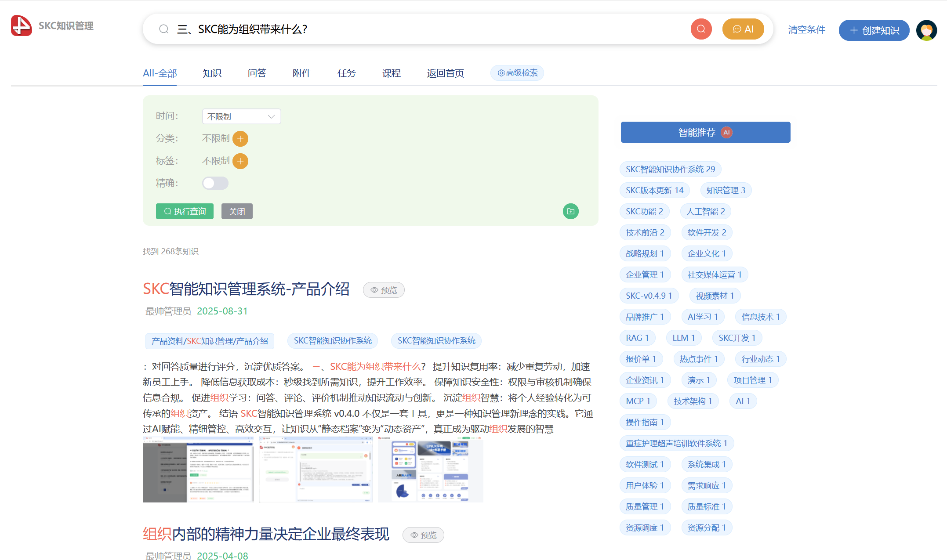
Task: Click the 执行查询 button
Action: [x=185, y=211]
